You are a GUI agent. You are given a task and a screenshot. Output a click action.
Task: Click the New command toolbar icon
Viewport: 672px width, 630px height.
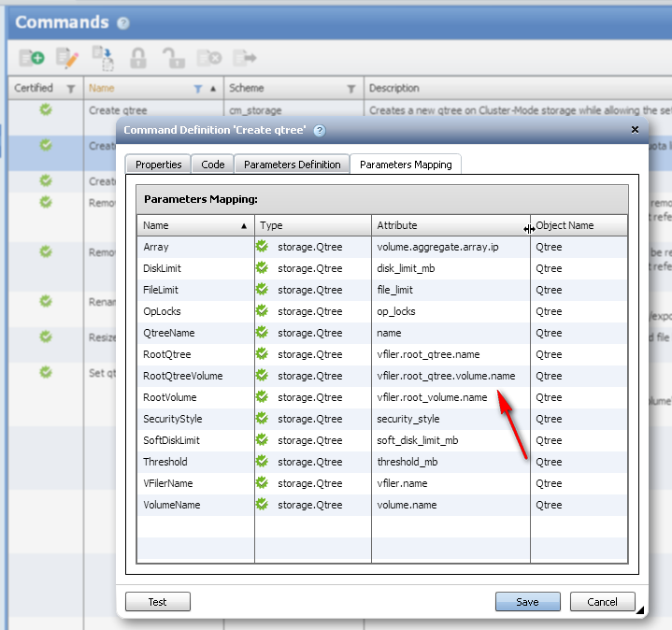[x=32, y=58]
